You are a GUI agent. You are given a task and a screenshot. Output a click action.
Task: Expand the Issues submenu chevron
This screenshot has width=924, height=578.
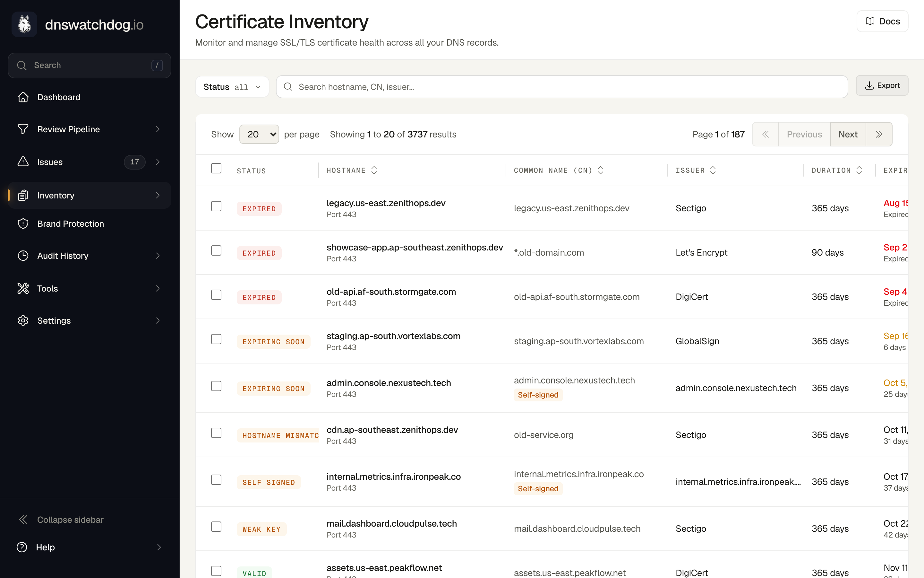click(158, 162)
